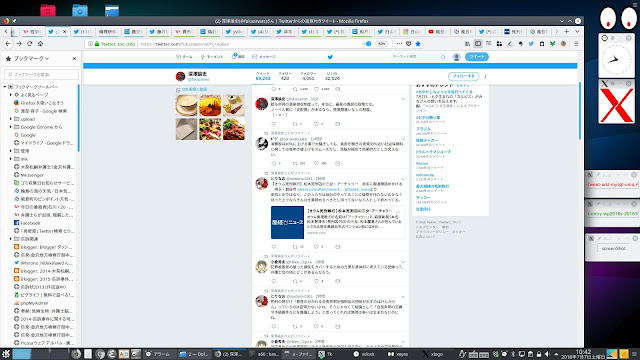Close the bookmarks sidebar with its X
The height and width of the screenshot is (360, 640).
tap(74, 59)
